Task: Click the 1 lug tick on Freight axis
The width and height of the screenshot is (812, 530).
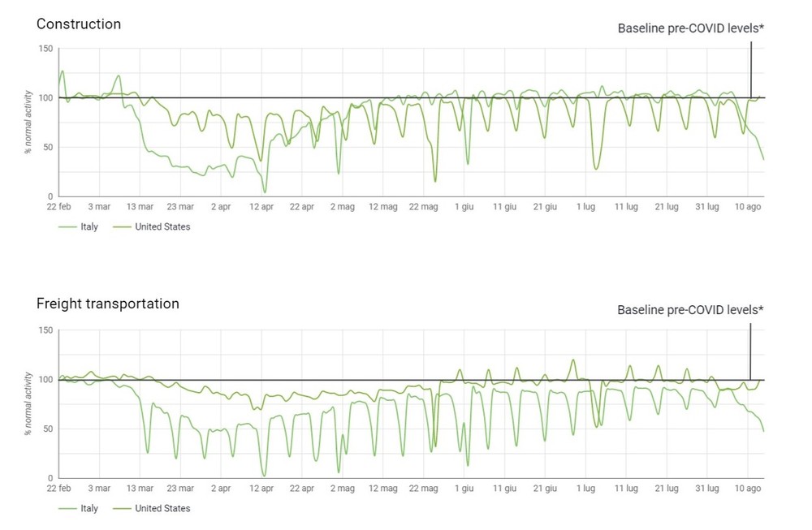Action: click(x=585, y=488)
